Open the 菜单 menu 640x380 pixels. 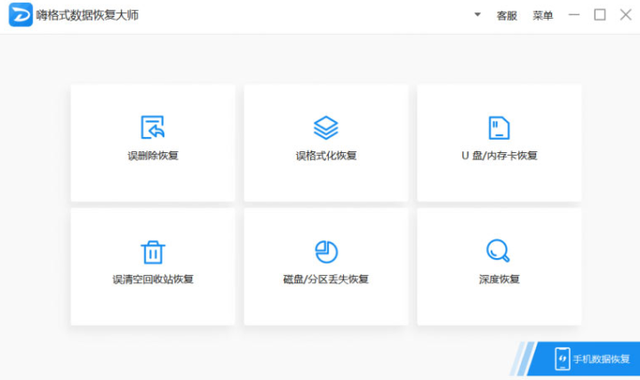(542, 16)
